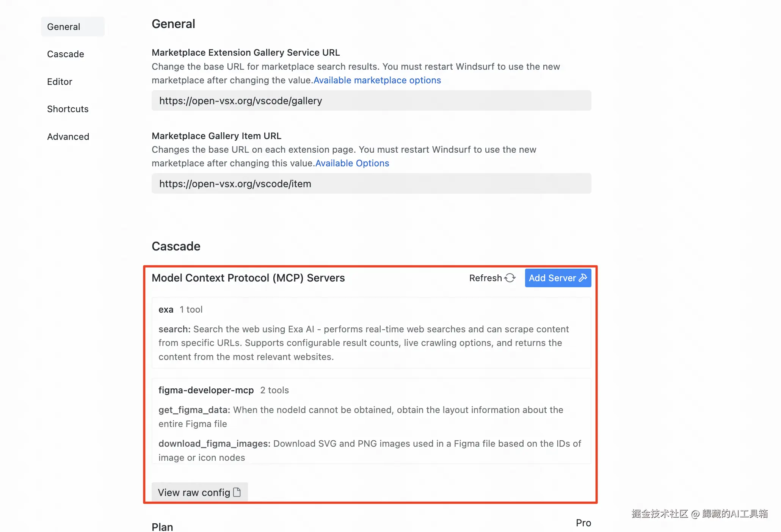The image size is (781, 532).
Task: Click the Pro plan label
Action: pyautogui.click(x=583, y=523)
